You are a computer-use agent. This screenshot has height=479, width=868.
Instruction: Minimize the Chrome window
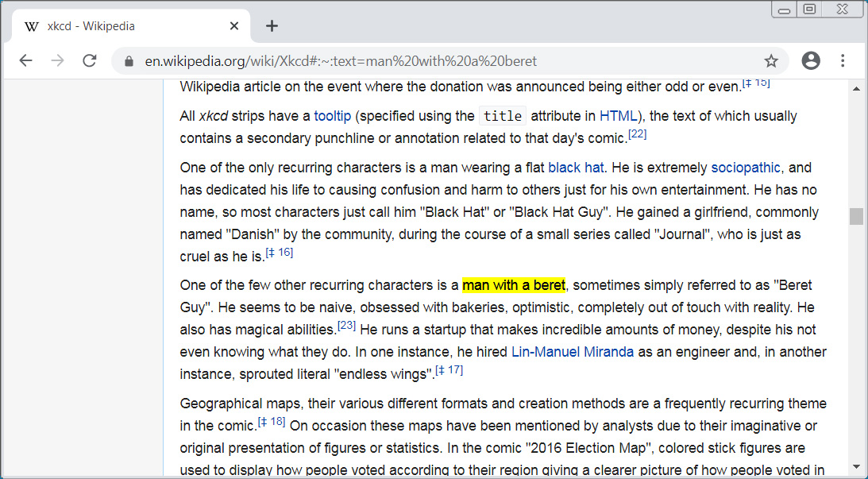[x=784, y=10]
